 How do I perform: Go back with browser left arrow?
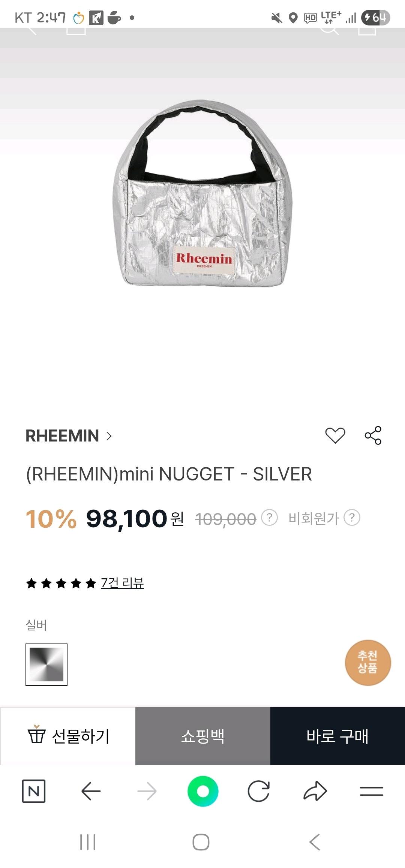coord(91,791)
